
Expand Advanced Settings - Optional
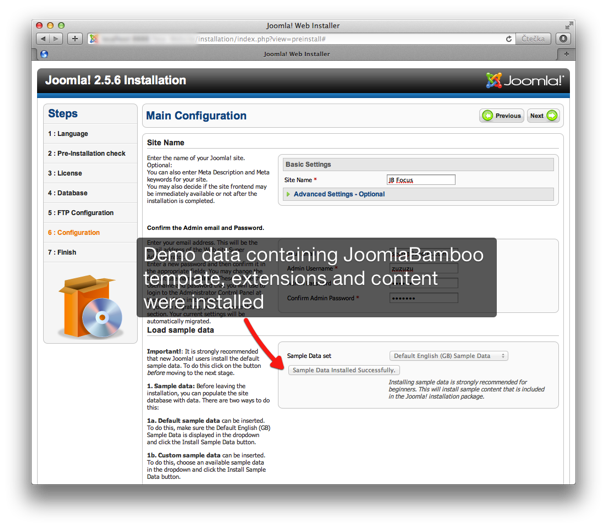click(339, 194)
